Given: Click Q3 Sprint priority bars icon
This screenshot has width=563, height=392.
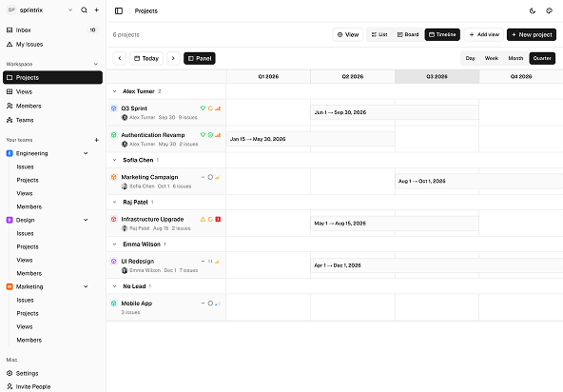Looking at the screenshot, I should coord(218,108).
